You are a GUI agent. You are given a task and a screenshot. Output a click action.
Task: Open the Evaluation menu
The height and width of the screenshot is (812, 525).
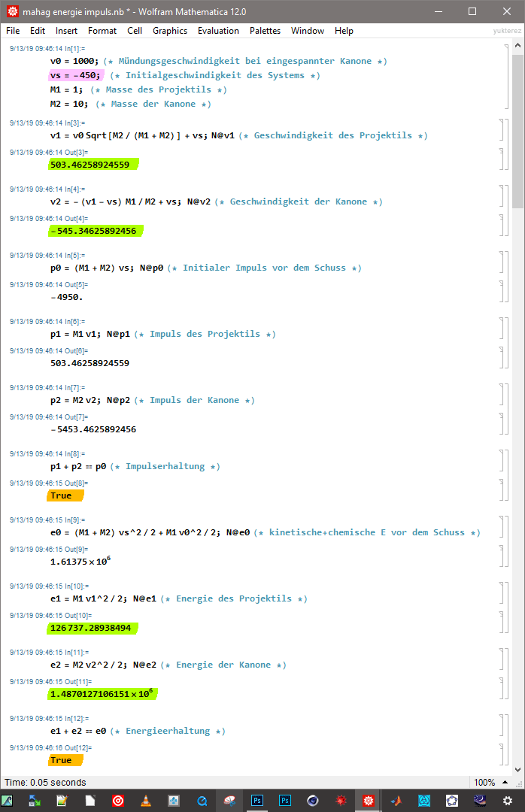(218, 31)
